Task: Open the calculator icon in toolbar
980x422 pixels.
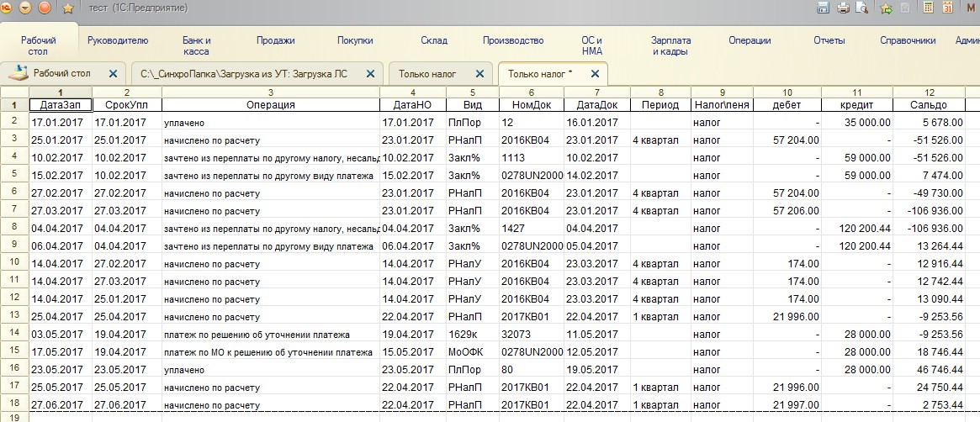Action: pos(928,8)
